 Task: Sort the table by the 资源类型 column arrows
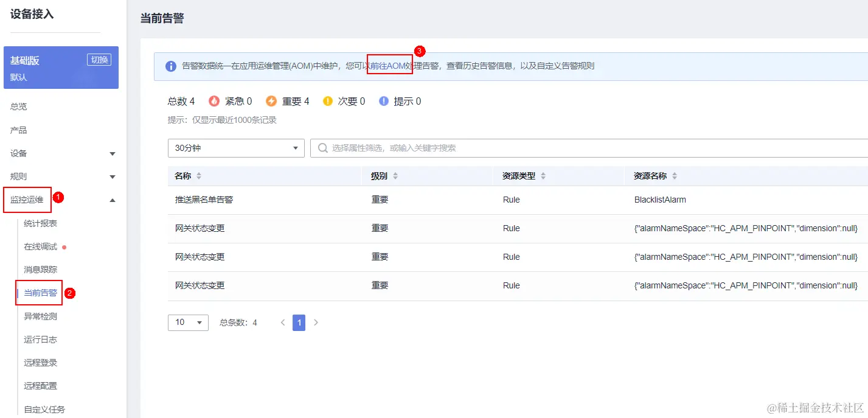tap(543, 176)
